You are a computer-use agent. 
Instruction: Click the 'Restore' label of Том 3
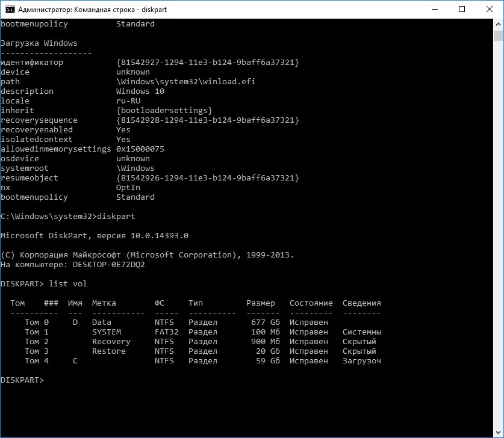click(x=108, y=351)
